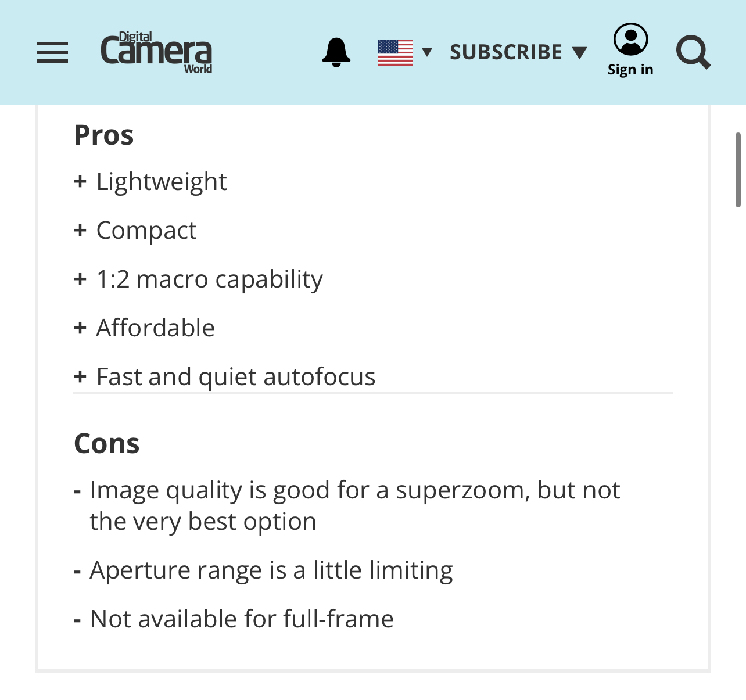Click the Pros heading
Viewport: 746px width, 700px height.
coord(104,135)
